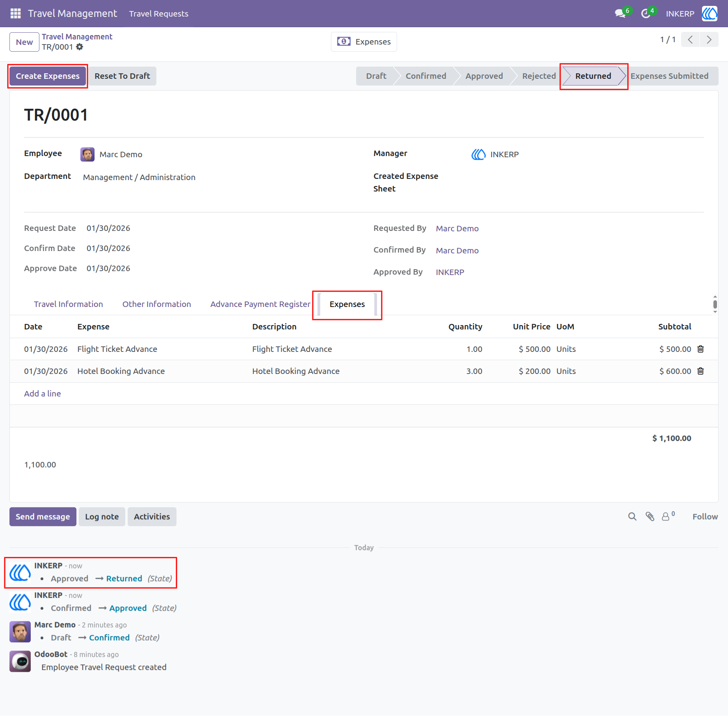The image size is (728, 716).
Task: Select Expenses Submitted status stage
Action: click(669, 76)
